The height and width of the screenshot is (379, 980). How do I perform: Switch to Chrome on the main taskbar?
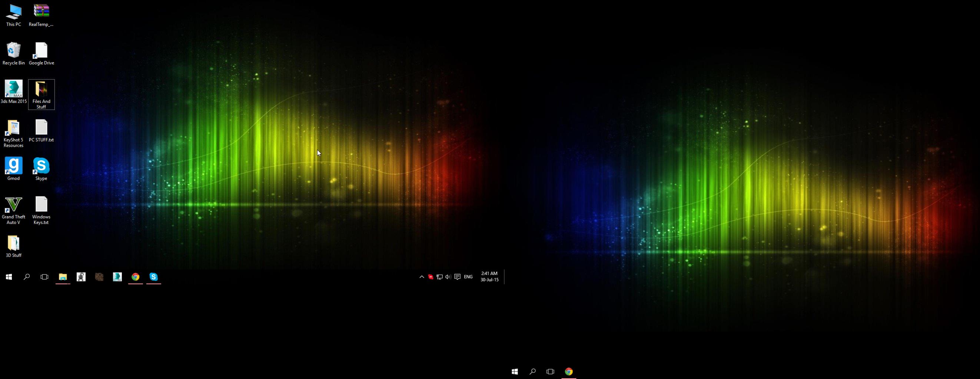[x=136, y=277]
